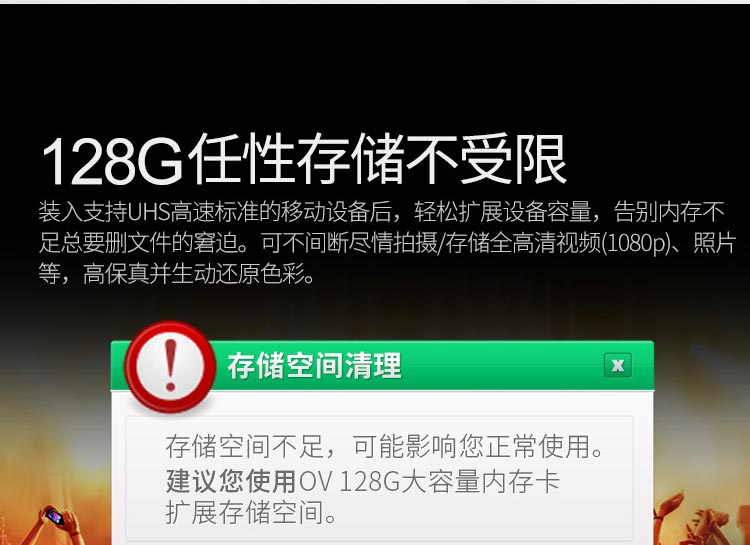
Task: Click the (1080p) text in description
Action: (636, 244)
